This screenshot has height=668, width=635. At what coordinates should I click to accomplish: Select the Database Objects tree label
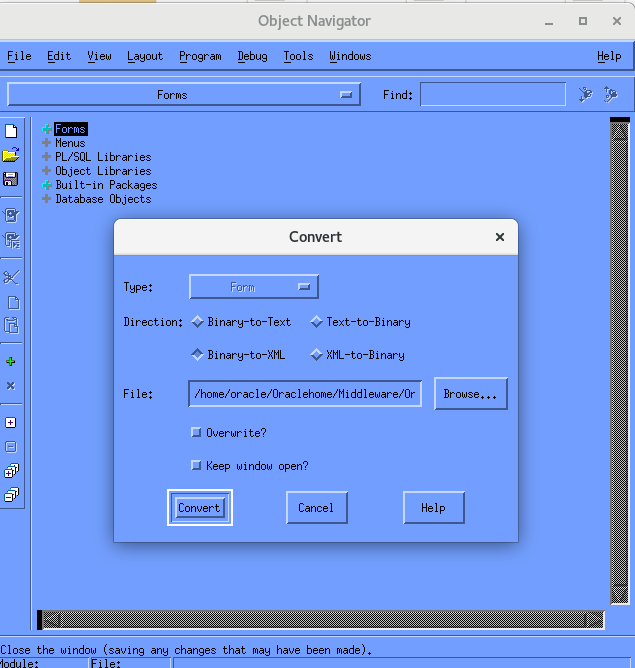pos(103,199)
